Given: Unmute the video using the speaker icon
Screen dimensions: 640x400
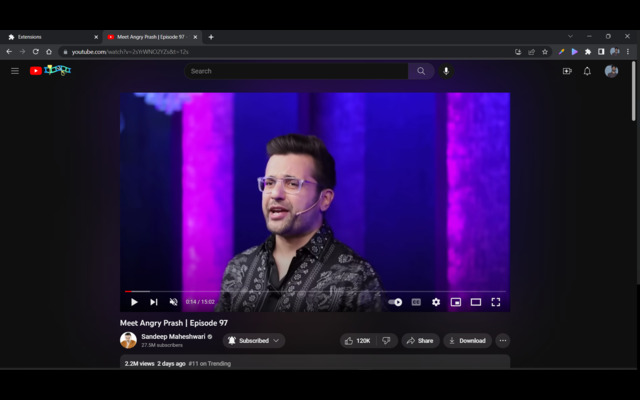Looking at the screenshot, I should pyautogui.click(x=173, y=302).
